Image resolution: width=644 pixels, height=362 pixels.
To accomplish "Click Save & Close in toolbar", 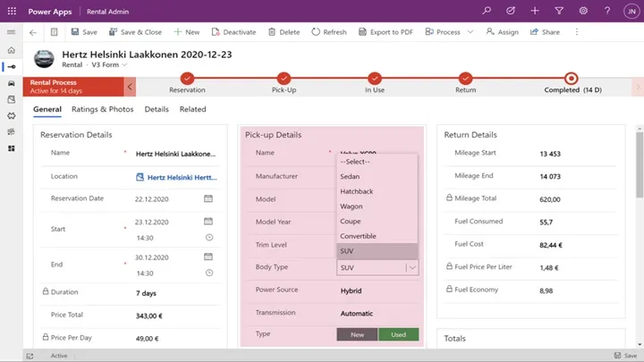I will point(135,32).
